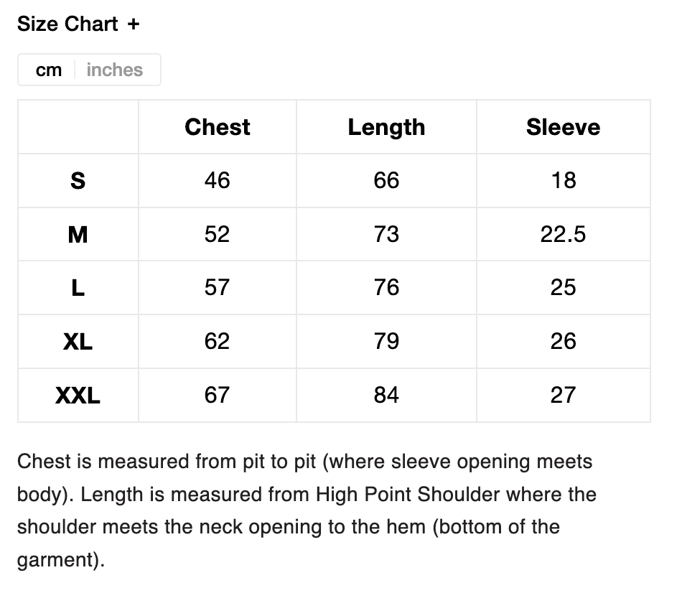Switch size units to cm

pos(49,70)
